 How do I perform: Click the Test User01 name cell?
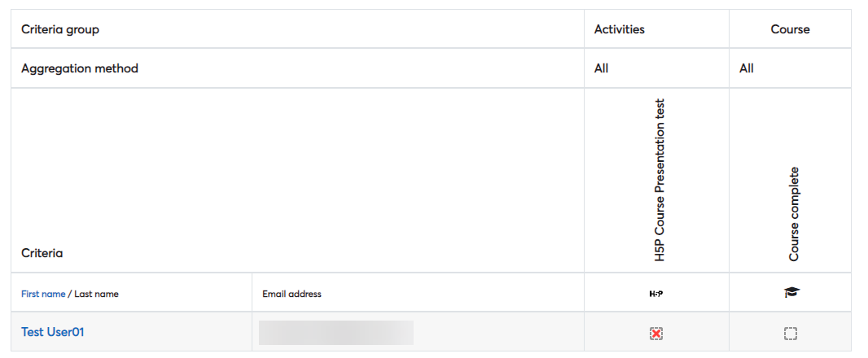pos(131,331)
